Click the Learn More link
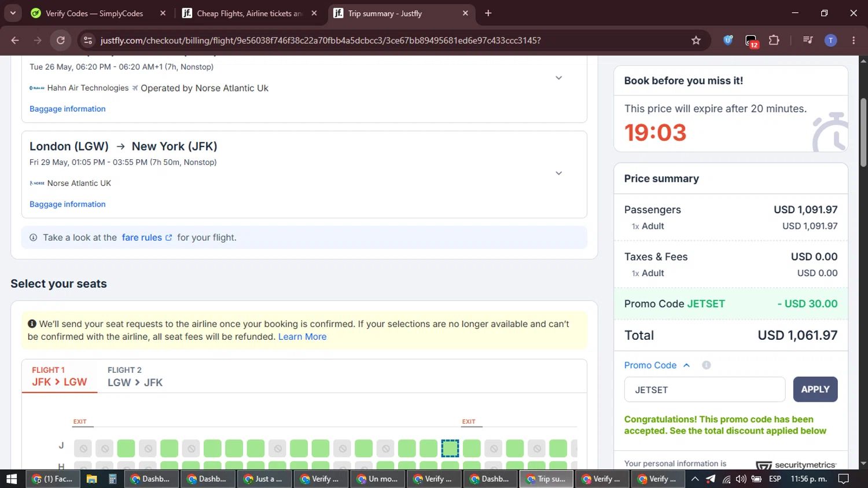 point(302,336)
